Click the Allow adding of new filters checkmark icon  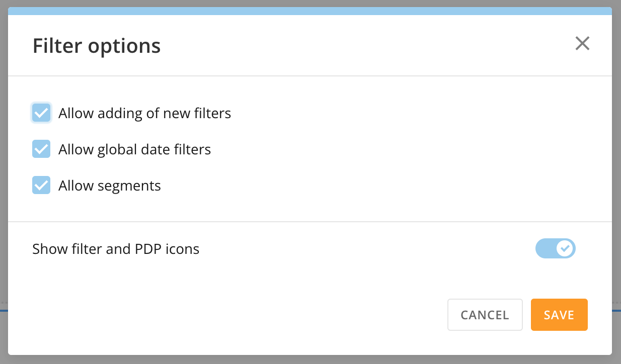41,113
